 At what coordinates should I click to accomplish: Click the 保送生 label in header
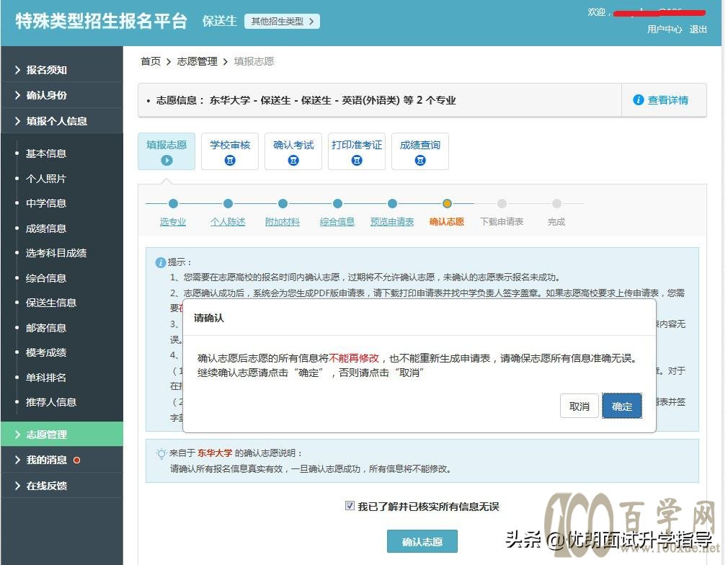(x=220, y=22)
